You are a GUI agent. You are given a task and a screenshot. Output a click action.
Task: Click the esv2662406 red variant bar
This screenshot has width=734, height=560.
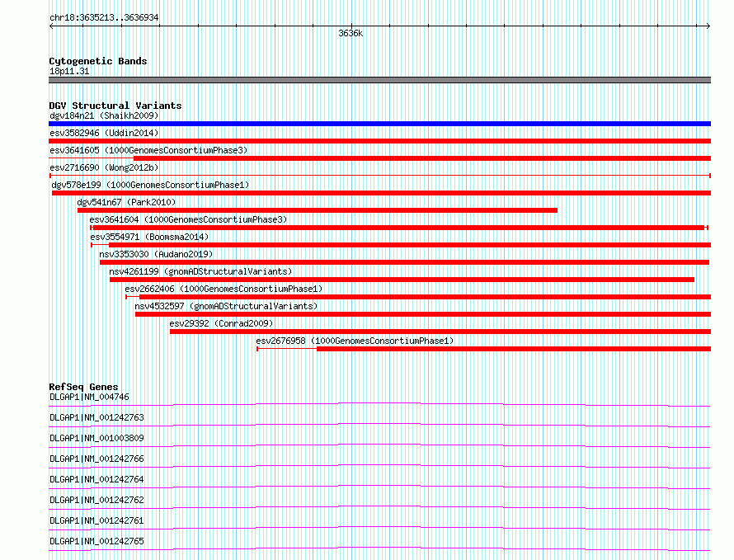pos(425,297)
